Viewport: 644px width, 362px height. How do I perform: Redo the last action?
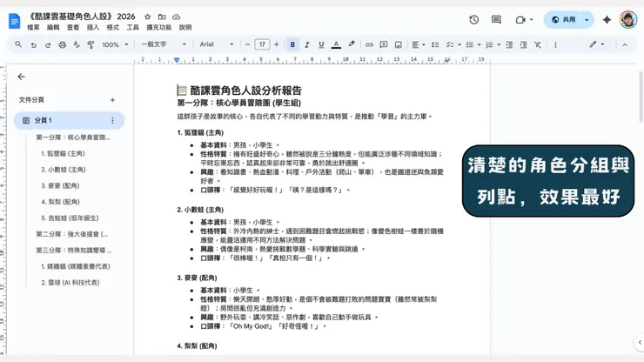point(48,44)
